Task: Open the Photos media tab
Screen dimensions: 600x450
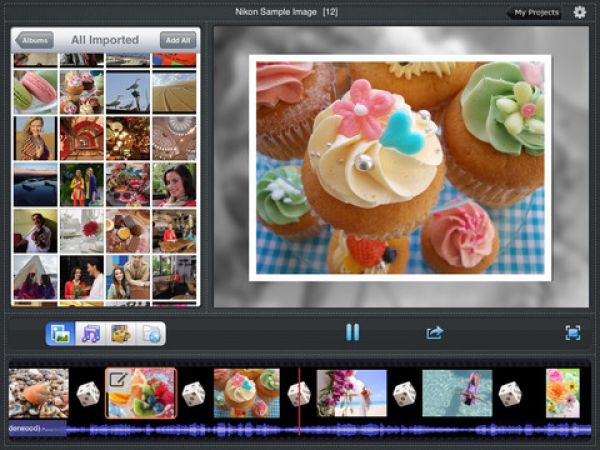Action: coord(61,334)
